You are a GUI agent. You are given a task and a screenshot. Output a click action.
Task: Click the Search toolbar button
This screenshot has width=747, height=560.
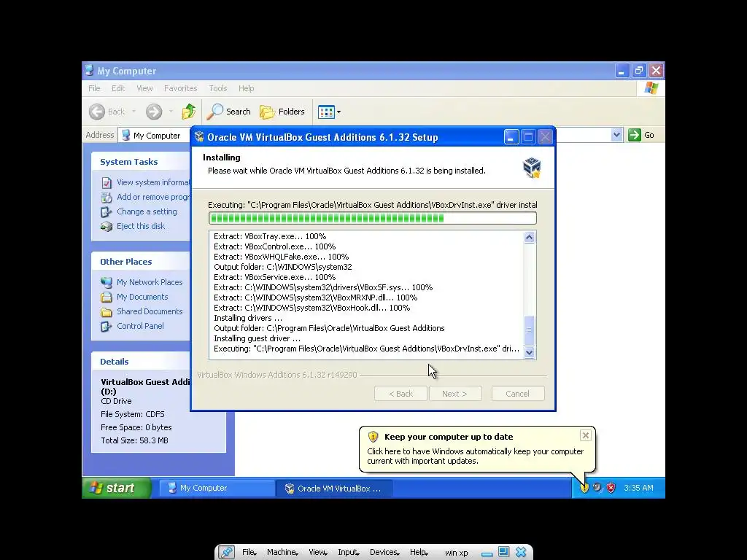(228, 112)
